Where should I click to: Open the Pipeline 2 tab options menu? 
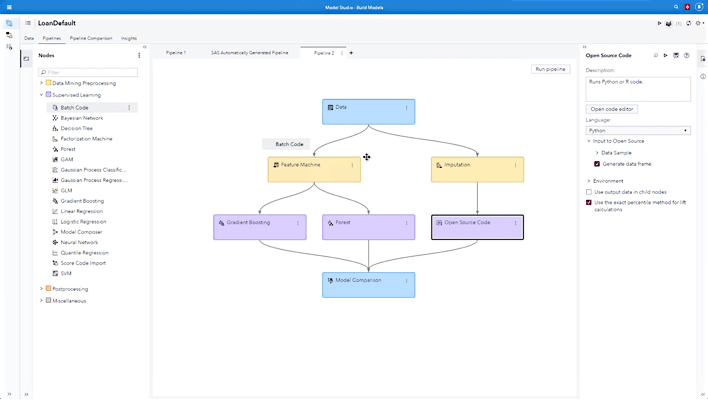click(x=342, y=53)
